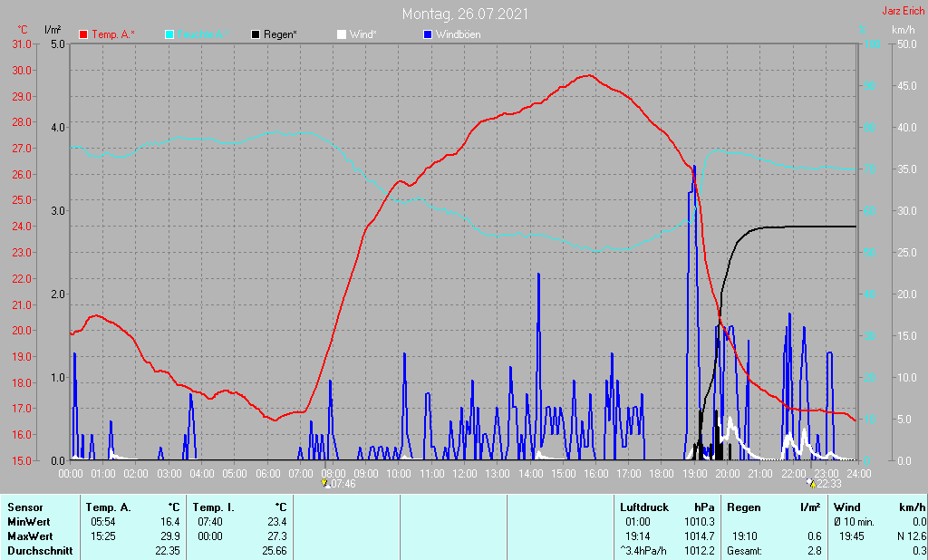Click the 50.0 km/h axis label
This screenshot has height=560, width=928.
[x=907, y=44]
